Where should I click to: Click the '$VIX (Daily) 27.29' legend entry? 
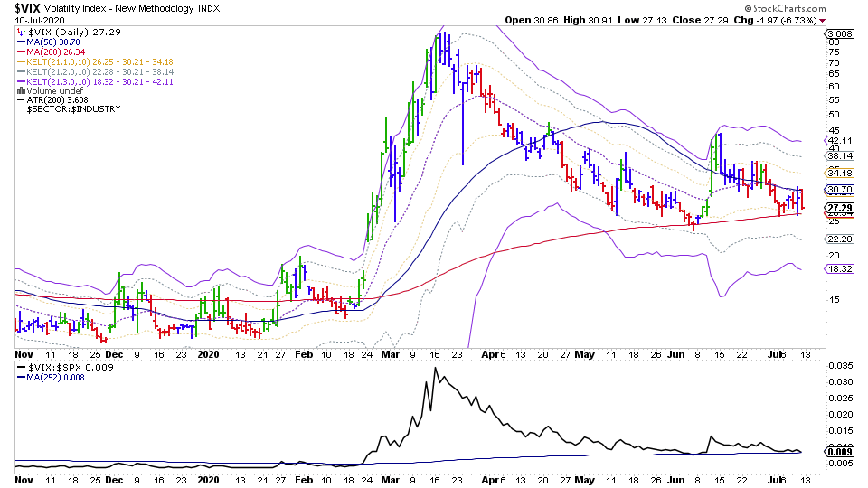click(74, 33)
